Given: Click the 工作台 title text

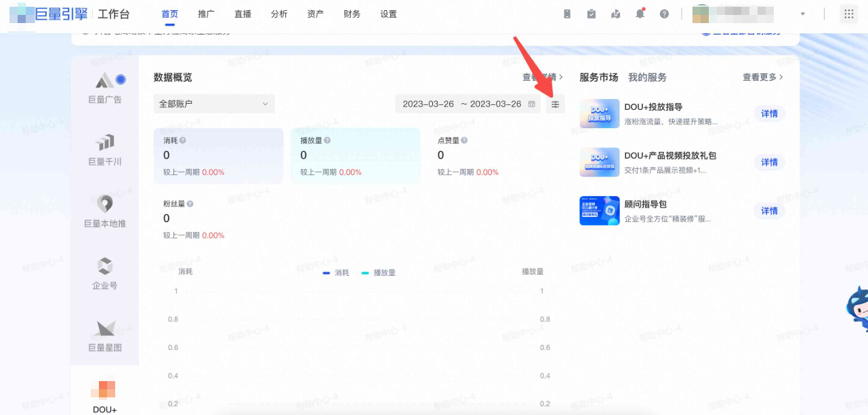Looking at the screenshot, I should tap(114, 14).
